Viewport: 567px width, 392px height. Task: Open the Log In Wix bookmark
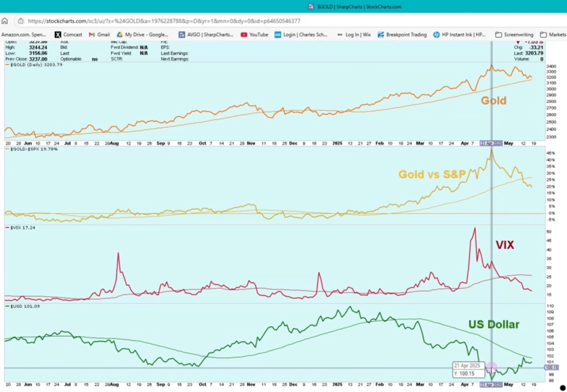click(354, 34)
